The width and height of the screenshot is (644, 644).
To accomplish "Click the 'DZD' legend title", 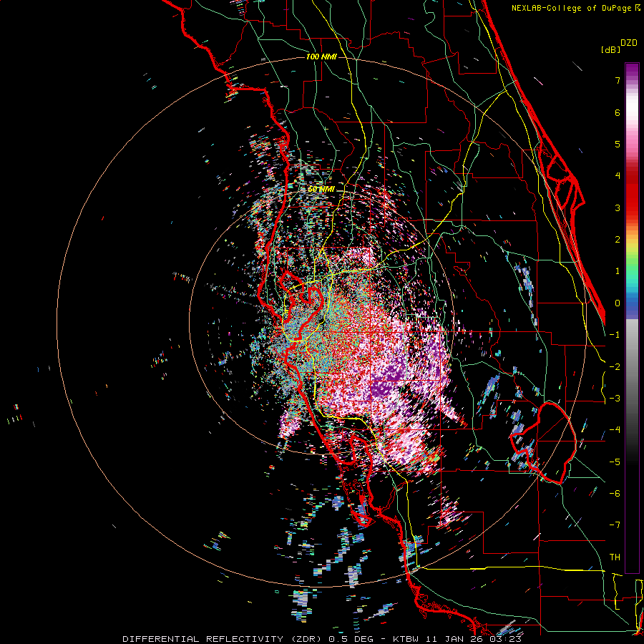I will click(629, 43).
